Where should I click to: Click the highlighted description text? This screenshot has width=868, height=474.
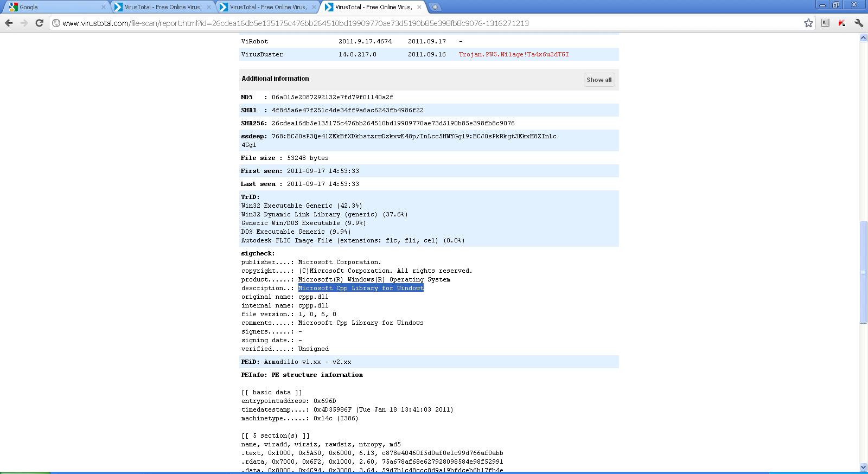pos(361,288)
